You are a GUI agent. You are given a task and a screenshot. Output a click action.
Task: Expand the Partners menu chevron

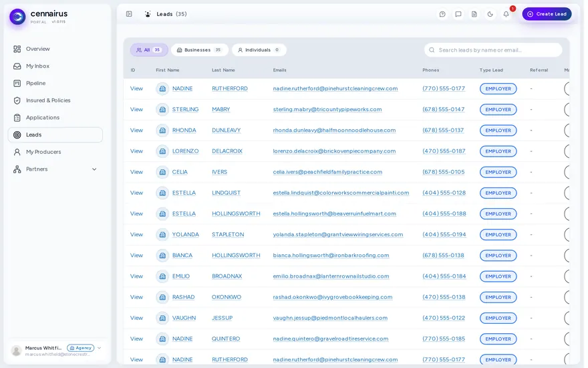[94, 169]
